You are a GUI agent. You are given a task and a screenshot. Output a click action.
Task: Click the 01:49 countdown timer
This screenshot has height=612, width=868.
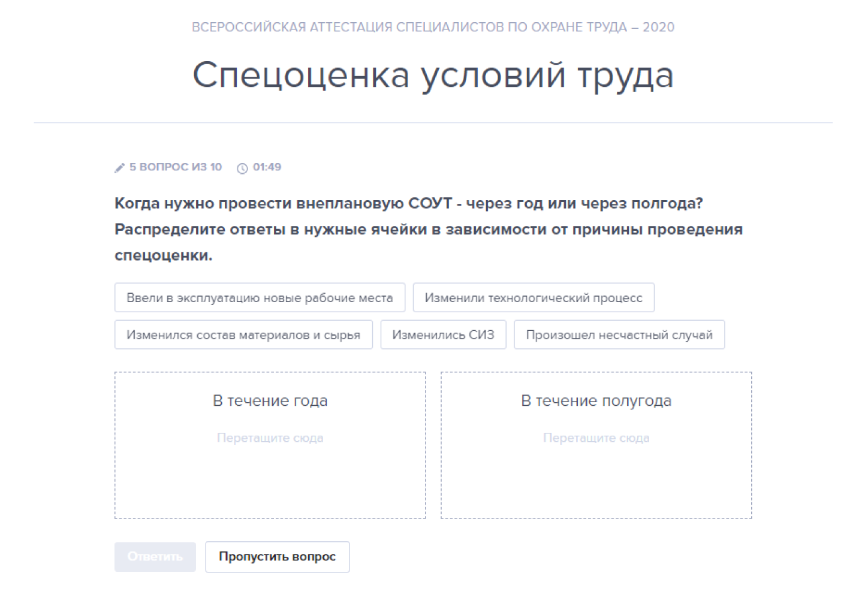(267, 167)
